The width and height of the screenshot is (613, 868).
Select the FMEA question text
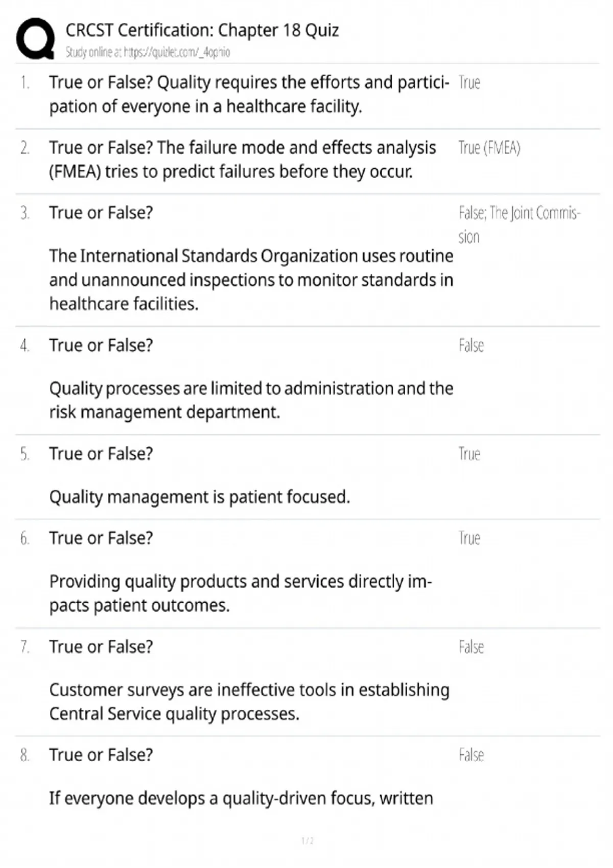tap(242, 159)
